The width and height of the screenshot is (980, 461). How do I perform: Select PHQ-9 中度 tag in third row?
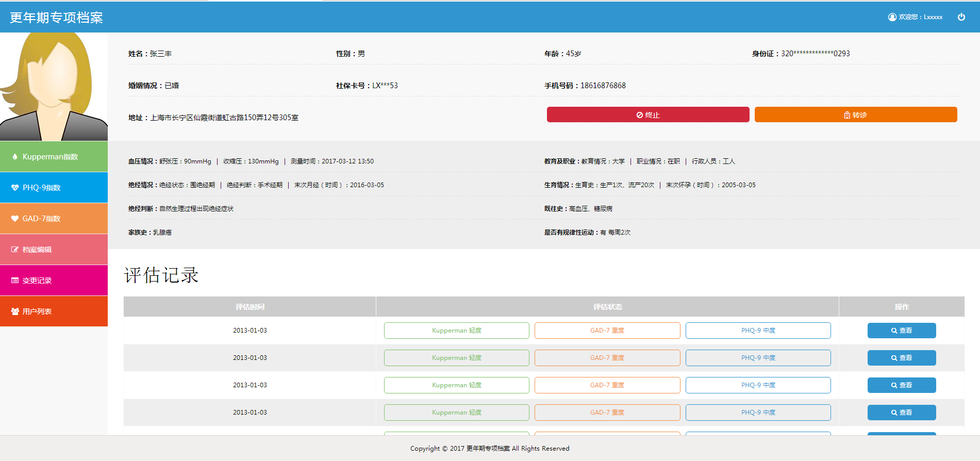758,385
